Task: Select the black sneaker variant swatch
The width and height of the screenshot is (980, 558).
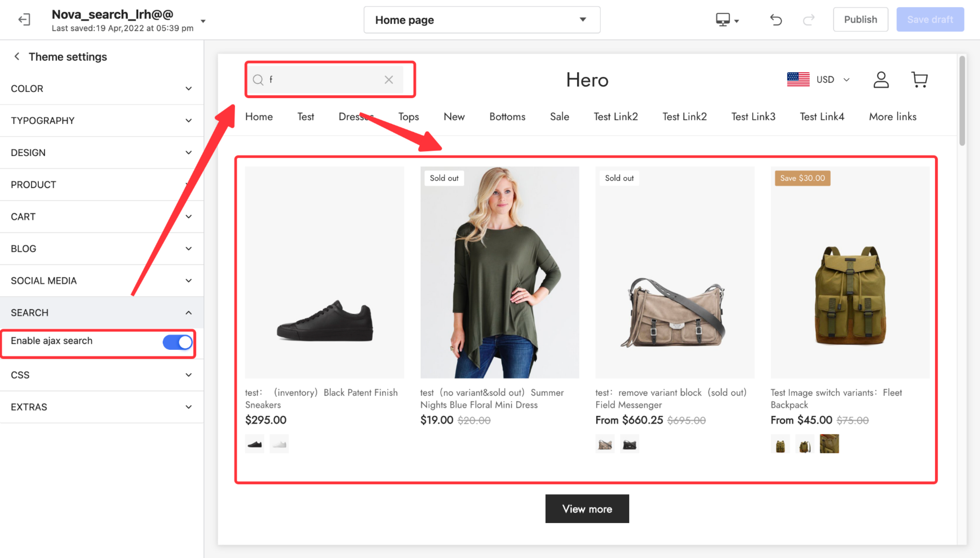Action: [x=255, y=444]
